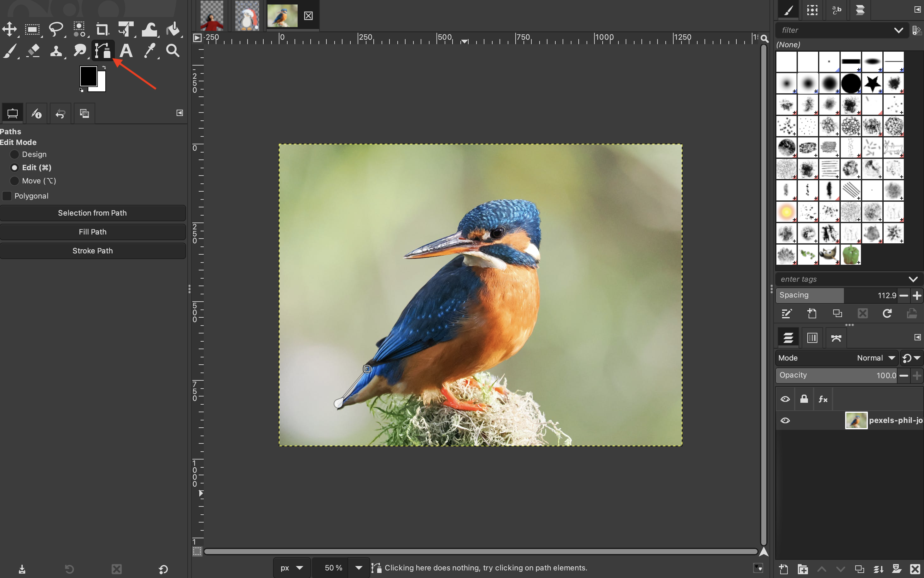Select the Free Select lasso tool
Image resolution: width=924 pixels, height=578 pixels.
pos(56,29)
